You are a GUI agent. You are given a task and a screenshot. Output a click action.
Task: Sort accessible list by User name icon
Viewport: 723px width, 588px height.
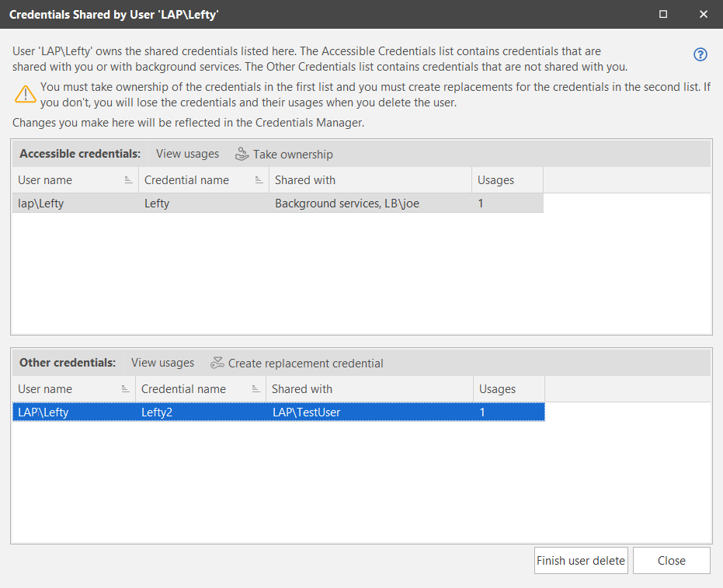click(x=128, y=180)
